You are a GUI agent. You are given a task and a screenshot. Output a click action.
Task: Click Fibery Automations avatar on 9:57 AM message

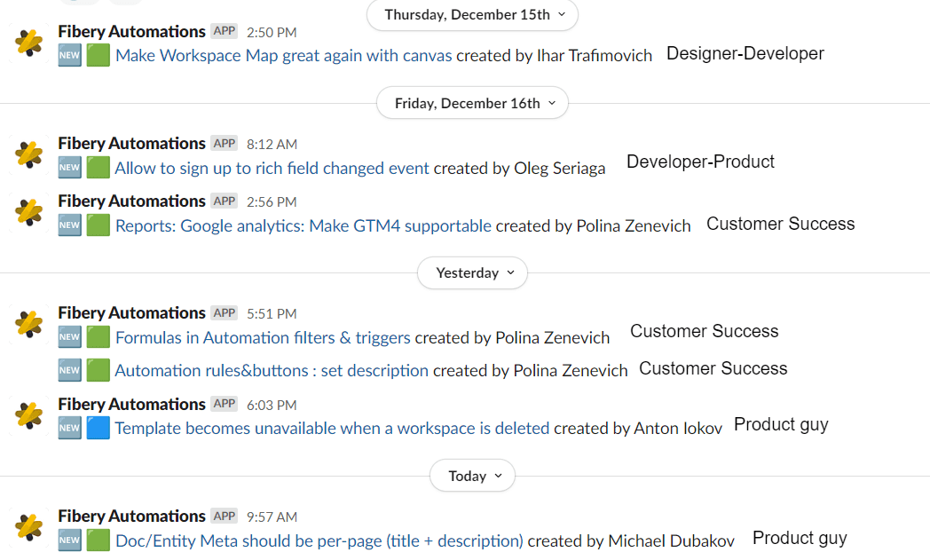tap(29, 527)
